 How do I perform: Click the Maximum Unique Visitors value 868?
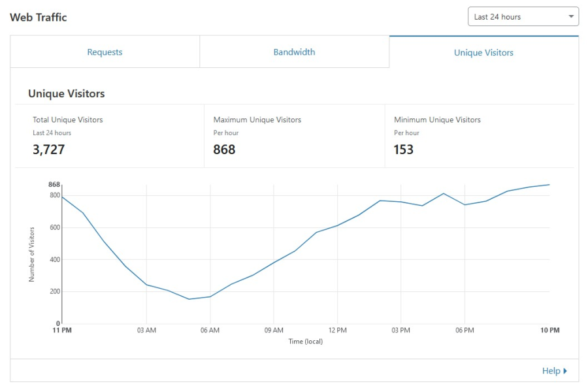[x=224, y=150]
